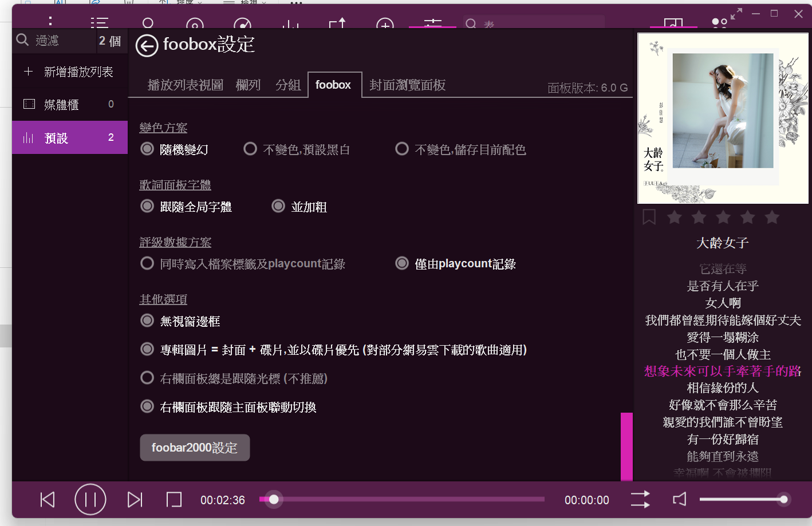This screenshot has height=526, width=812.
Task: Click the 面板版本: 6.0 G label
Action: pos(588,88)
